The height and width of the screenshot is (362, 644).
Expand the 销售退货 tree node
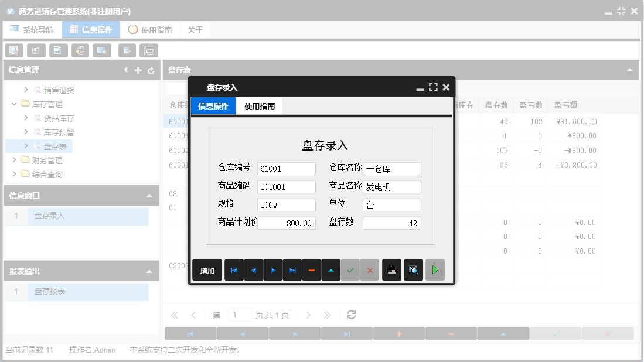pyautogui.click(x=26, y=90)
